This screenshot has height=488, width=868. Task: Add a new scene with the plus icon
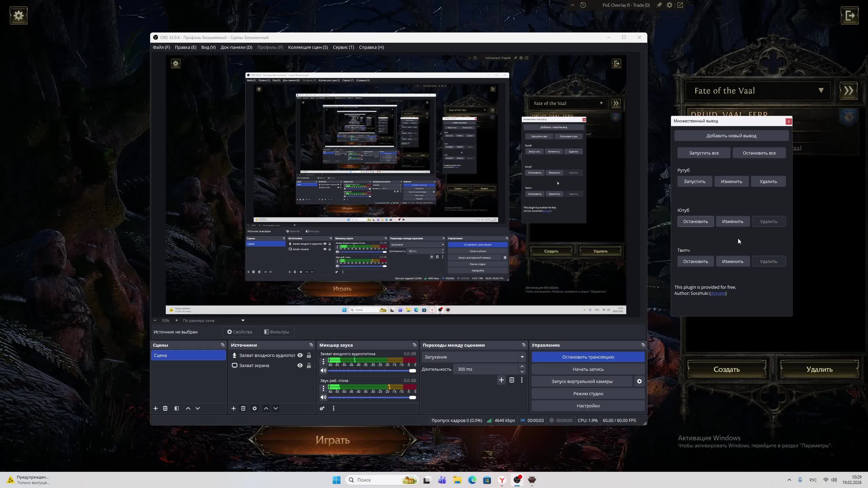pyautogui.click(x=156, y=408)
